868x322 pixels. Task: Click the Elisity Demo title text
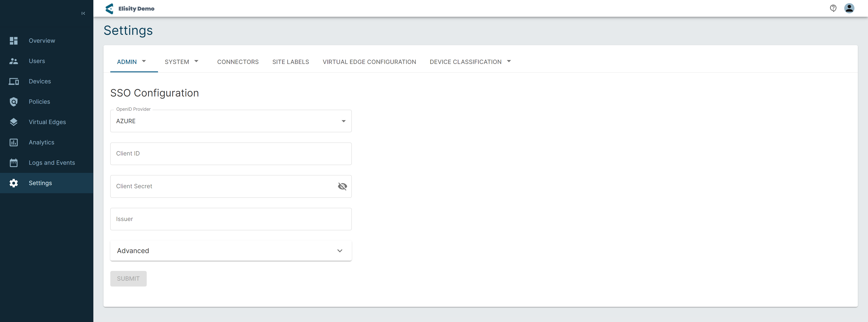coord(136,9)
